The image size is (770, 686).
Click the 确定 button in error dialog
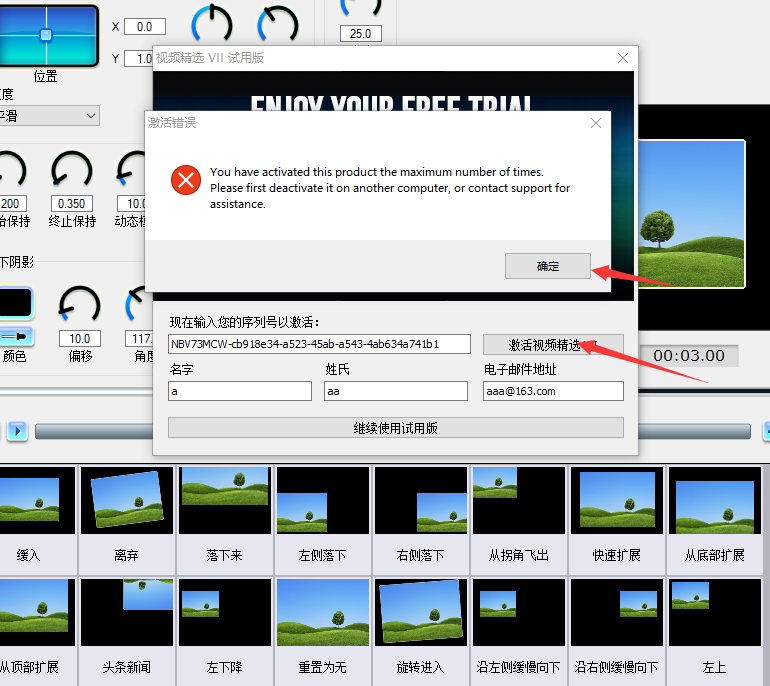[x=548, y=267]
